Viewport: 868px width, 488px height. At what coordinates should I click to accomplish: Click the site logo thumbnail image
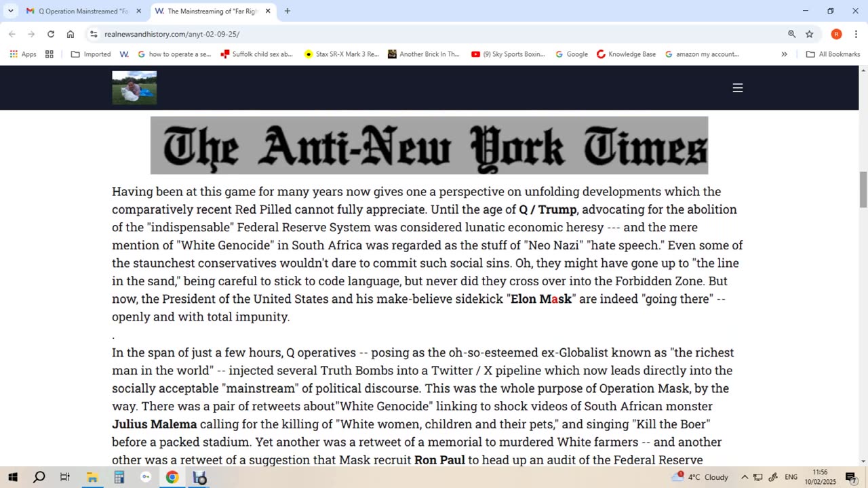[x=134, y=87]
